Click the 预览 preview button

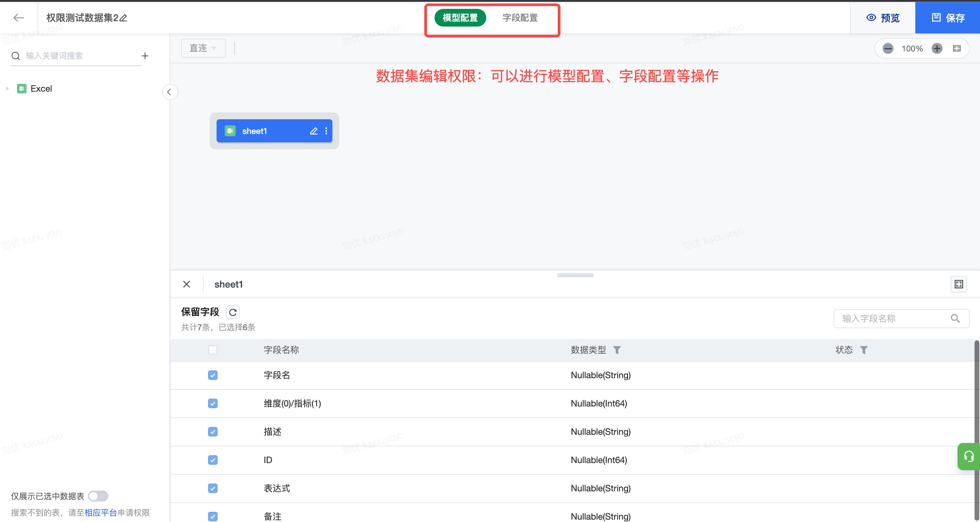tap(883, 17)
